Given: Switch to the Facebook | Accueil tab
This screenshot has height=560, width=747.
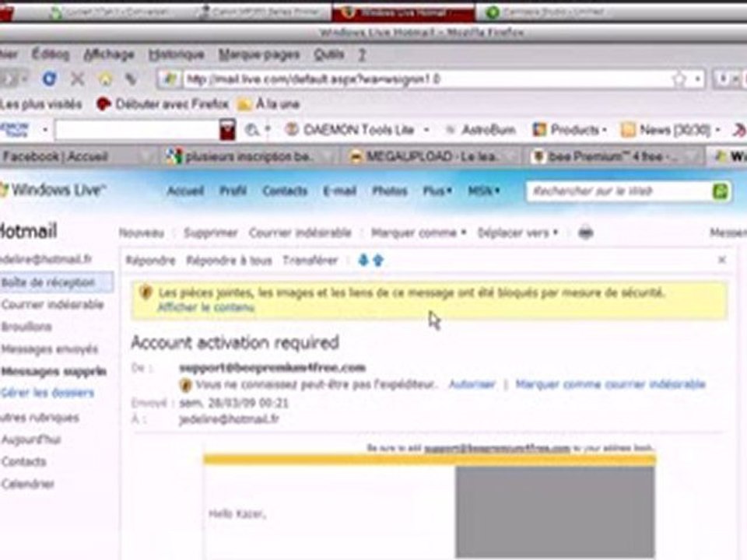Looking at the screenshot, I should point(76,156).
